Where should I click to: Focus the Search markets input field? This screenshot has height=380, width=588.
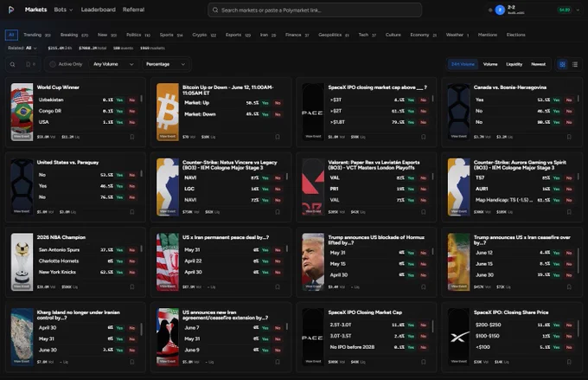coord(315,10)
